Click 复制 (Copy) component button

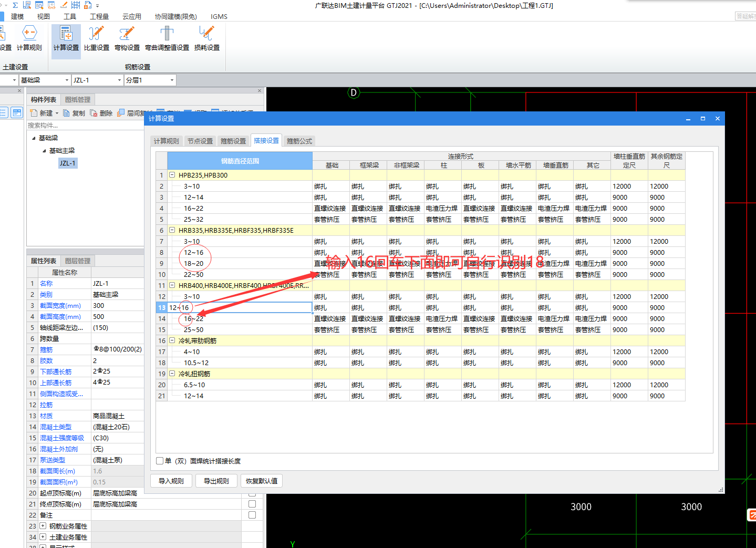click(74, 113)
